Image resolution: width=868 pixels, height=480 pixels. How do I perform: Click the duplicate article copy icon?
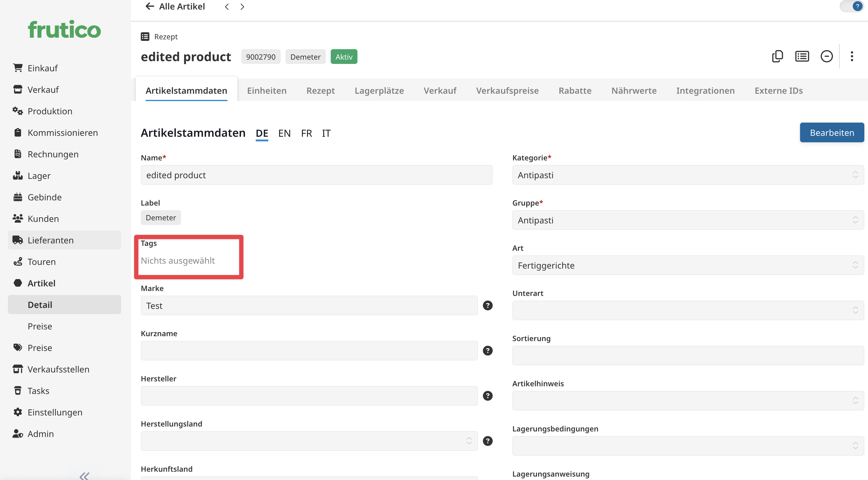click(777, 56)
